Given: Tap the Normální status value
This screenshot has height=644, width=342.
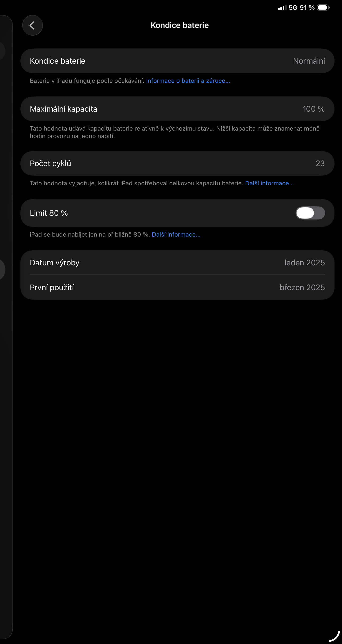Looking at the screenshot, I should point(309,61).
